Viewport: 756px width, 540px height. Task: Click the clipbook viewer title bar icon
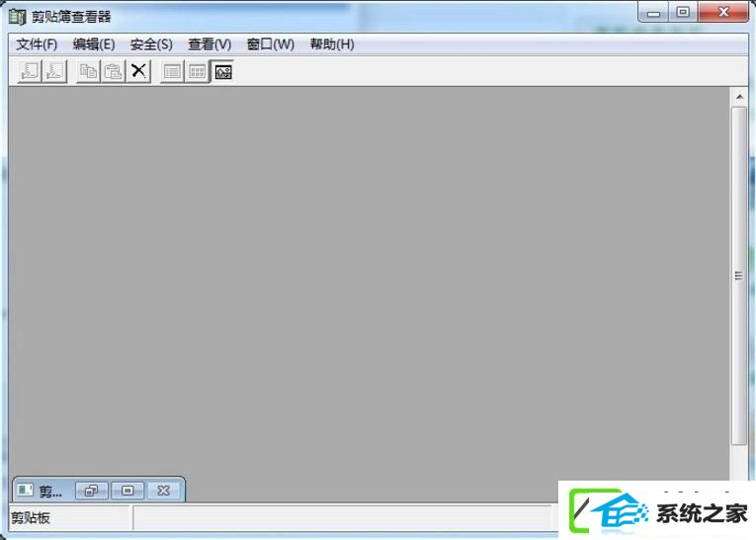tap(18, 17)
